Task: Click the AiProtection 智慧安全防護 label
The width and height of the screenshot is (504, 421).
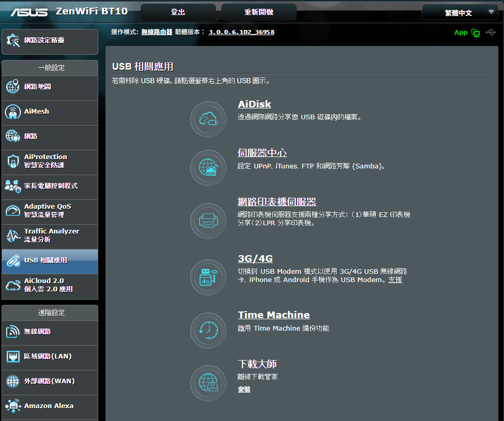Action: [45, 161]
